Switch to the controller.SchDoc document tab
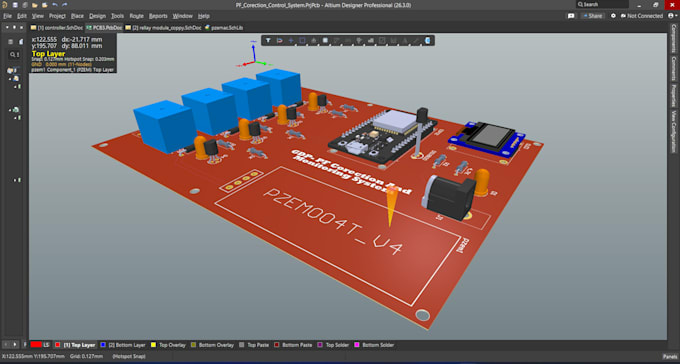This screenshot has height=364, width=680. 57,27
